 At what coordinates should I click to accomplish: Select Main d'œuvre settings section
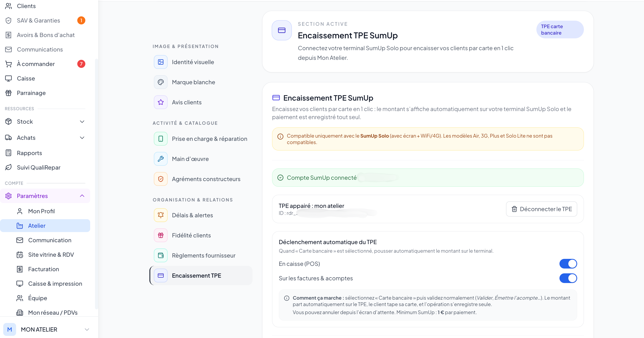[x=201, y=159]
